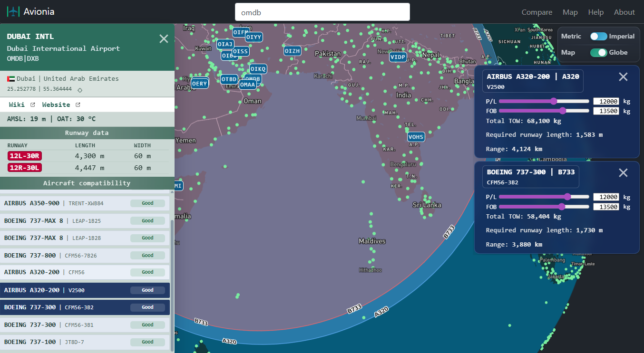The image size is (644, 353).
Task: Toggle Map/Globe view switch
Action: point(598,52)
